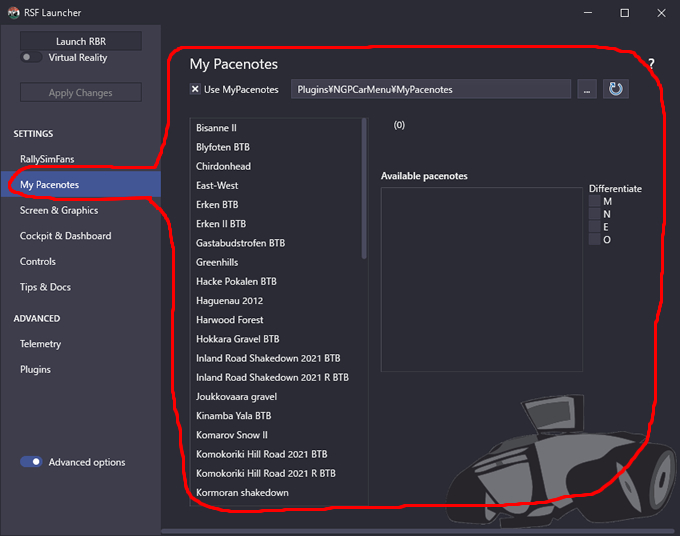Select Kinamba Yala BTB stage
This screenshot has height=536, width=680.
[x=275, y=416]
